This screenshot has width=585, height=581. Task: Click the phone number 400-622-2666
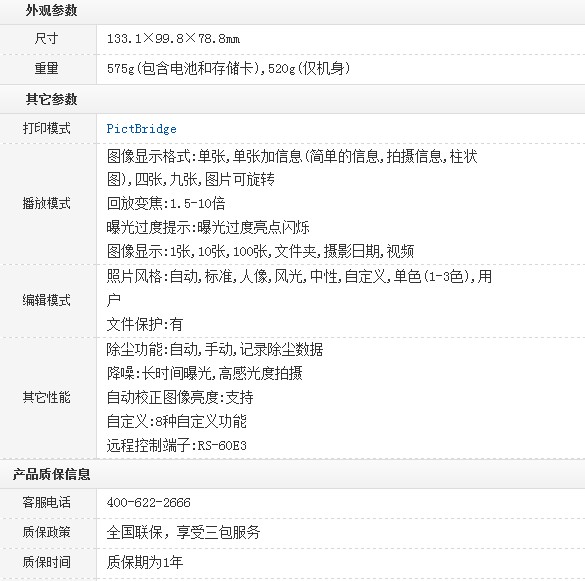[x=148, y=503]
